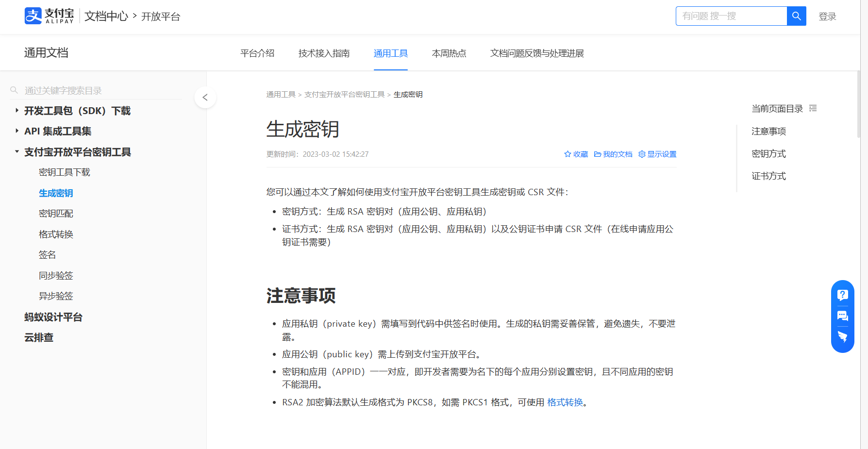
Task: Expand 开发工具包（SDK）下载 tree arrow
Action: pos(17,110)
